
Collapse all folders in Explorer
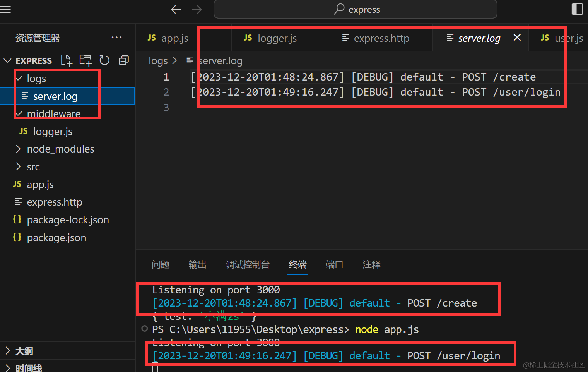(123, 60)
